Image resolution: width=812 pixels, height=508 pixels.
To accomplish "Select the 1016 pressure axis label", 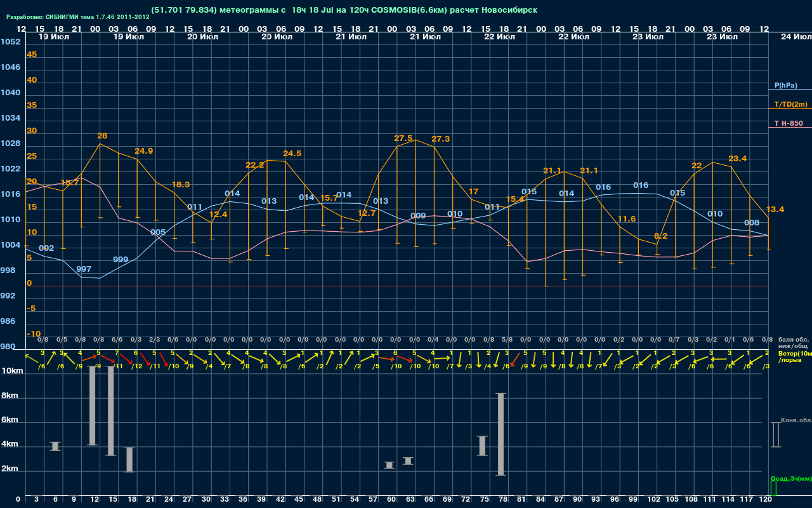I will coord(10,194).
